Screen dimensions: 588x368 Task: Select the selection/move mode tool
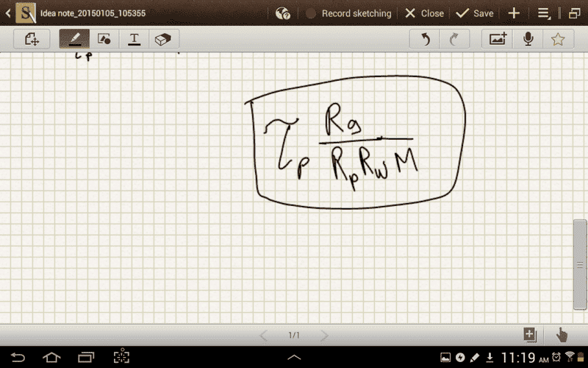pyautogui.click(x=32, y=39)
